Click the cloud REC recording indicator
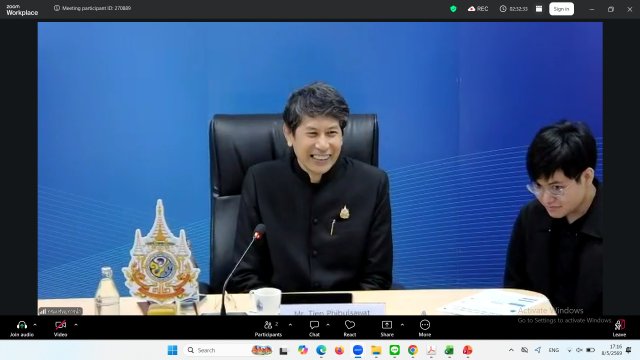Image resolution: width=640 pixels, height=360 pixels. click(x=478, y=9)
